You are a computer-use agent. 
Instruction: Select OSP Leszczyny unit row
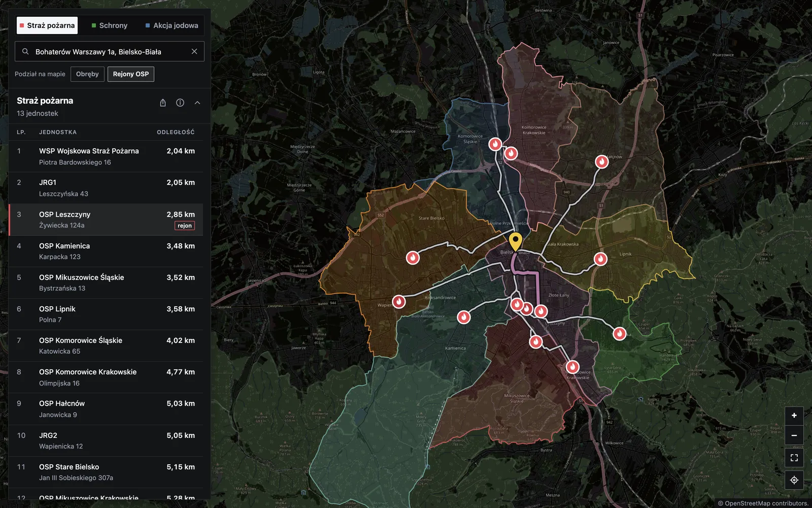coord(106,219)
